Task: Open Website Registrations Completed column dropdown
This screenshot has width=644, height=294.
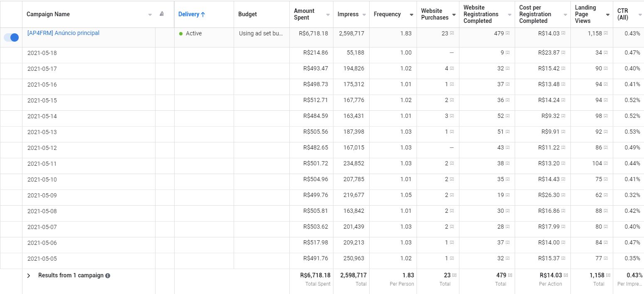Action: [509, 15]
